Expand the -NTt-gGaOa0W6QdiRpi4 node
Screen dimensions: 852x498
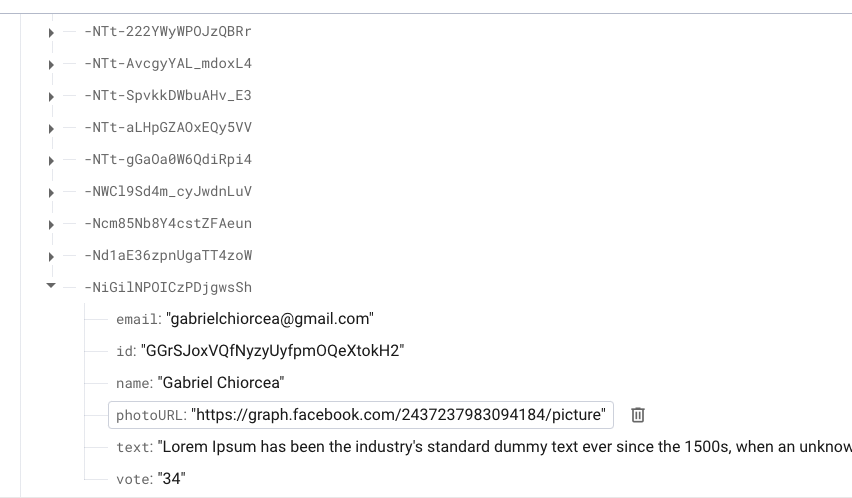51,160
